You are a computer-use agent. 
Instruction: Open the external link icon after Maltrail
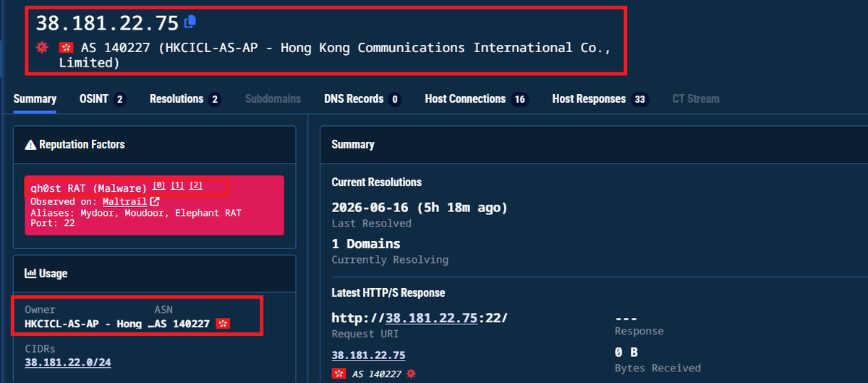pyautogui.click(x=154, y=201)
